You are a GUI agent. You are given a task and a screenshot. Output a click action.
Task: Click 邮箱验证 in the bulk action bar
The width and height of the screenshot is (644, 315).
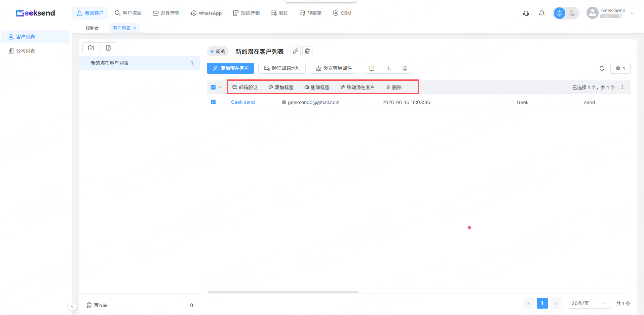pos(245,87)
